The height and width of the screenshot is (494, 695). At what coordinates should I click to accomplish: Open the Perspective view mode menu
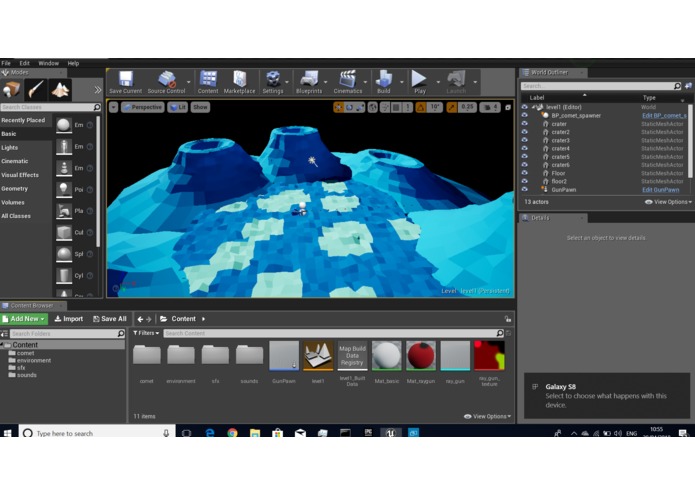pyautogui.click(x=142, y=107)
